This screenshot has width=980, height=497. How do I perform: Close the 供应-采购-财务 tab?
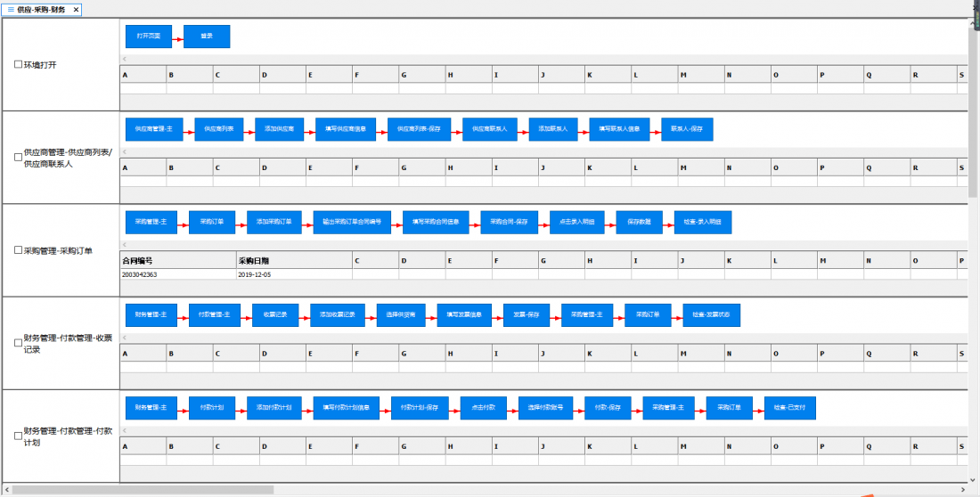[x=76, y=10]
